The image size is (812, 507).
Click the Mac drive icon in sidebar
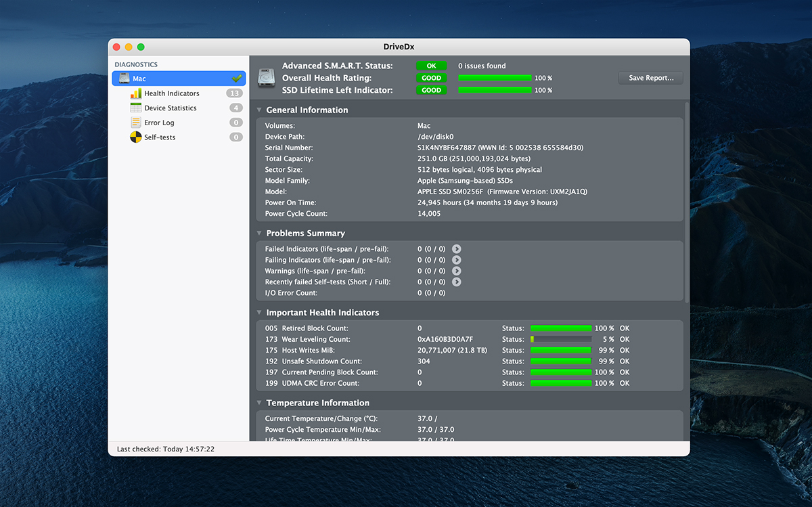coord(124,79)
